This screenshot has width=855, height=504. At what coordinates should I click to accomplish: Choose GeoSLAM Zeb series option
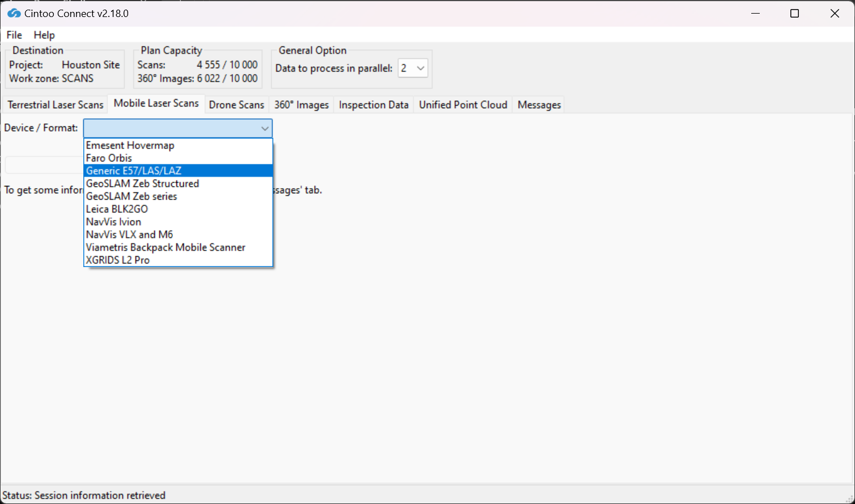(178, 196)
